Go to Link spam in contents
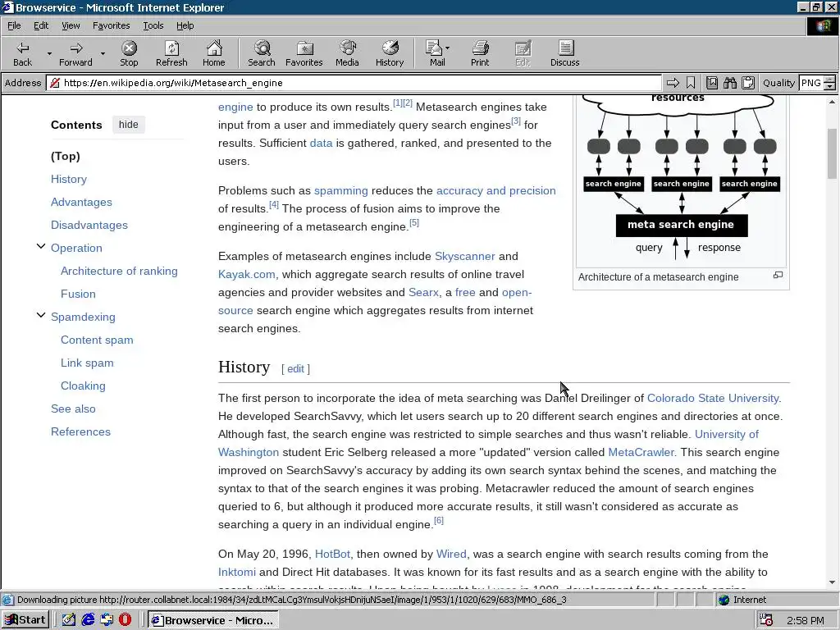 pyautogui.click(x=87, y=363)
